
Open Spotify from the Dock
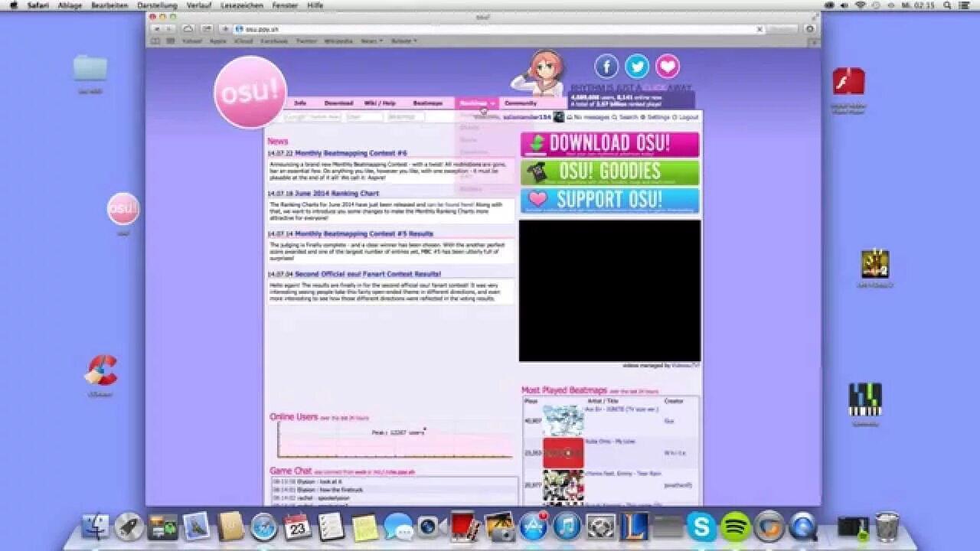[735, 527]
